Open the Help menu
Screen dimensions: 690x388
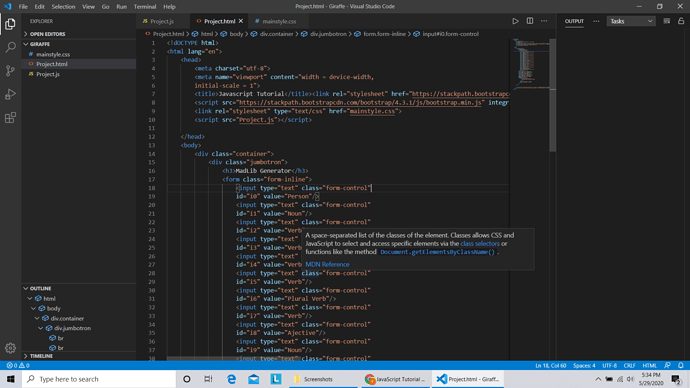169,7
